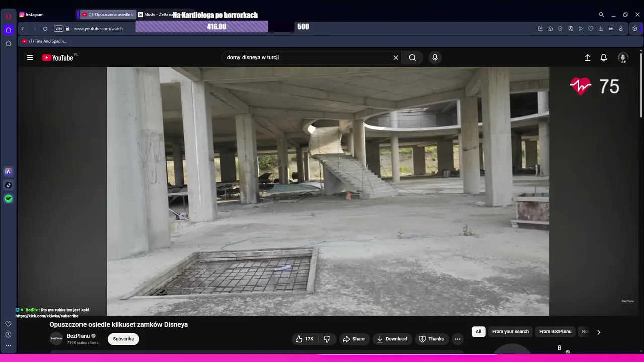644x362 pixels.
Task: Reload the page with refresh icon
Action: (45, 29)
